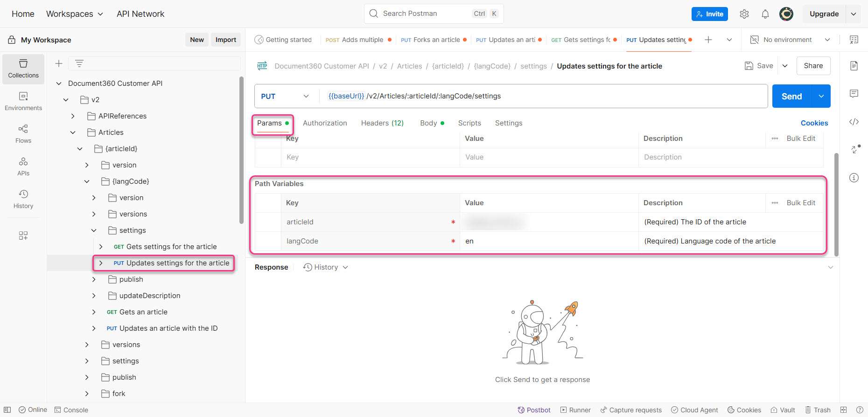Viewport: 868px width, 417px height.
Task: Open the Cookies link
Action: (x=814, y=123)
